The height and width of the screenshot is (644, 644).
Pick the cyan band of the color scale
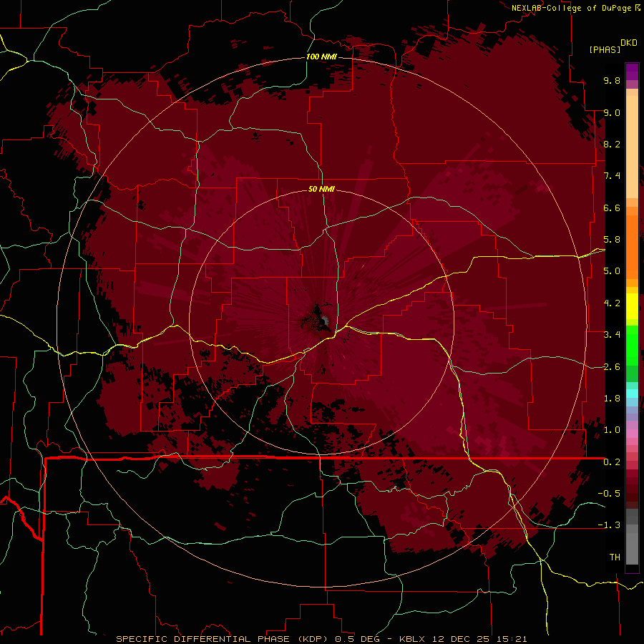point(632,394)
